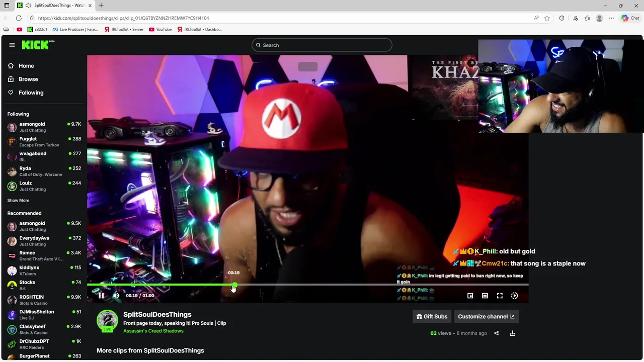The height and width of the screenshot is (362, 644).
Task: Open BurgerPlanet channel
Action: pyautogui.click(x=44, y=356)
